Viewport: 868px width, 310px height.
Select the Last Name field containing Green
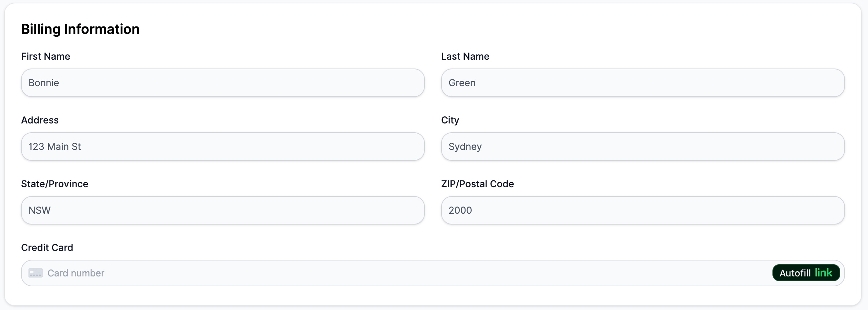[642, 82]
